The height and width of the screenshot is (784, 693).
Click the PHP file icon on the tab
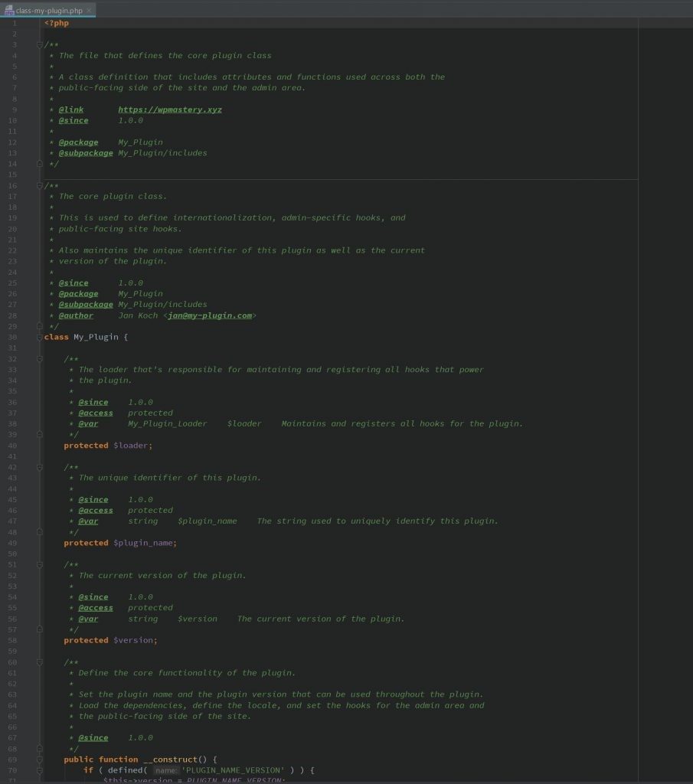click(x=9, y=10)
